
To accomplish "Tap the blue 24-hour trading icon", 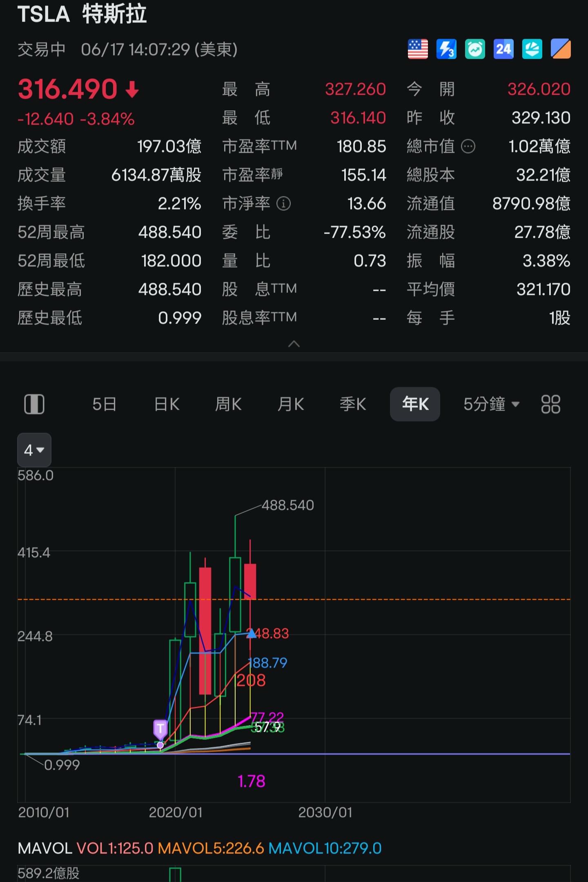I will (503, 49).
